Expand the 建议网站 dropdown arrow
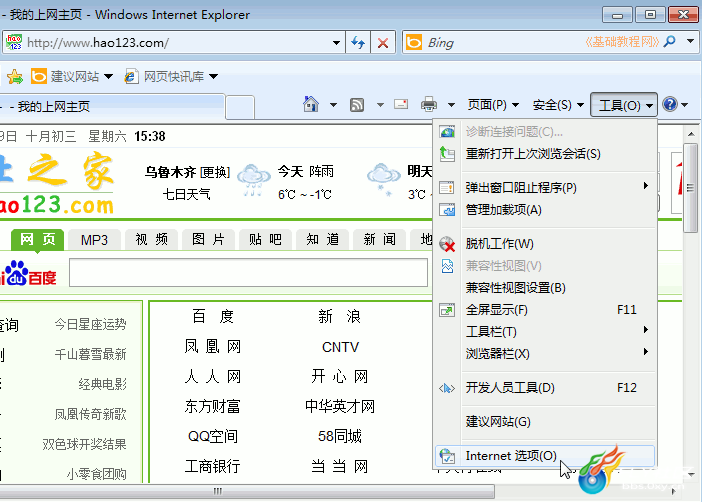Viewport: 702px width, 502px height. point(108,77)
